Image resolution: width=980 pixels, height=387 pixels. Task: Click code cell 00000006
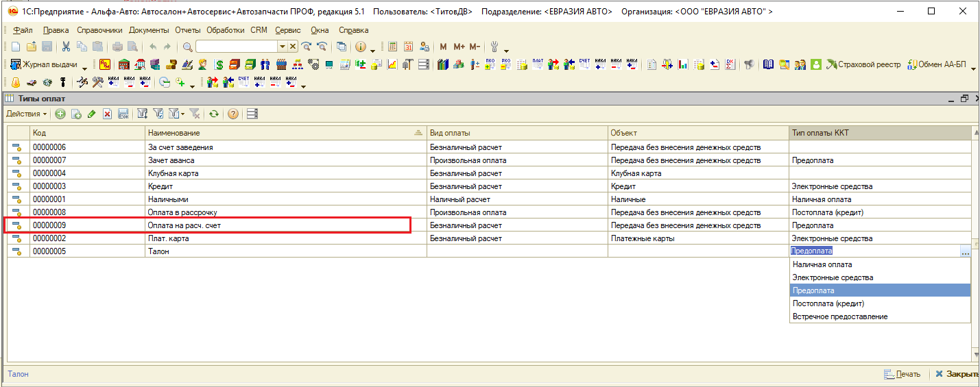(87, 147)
